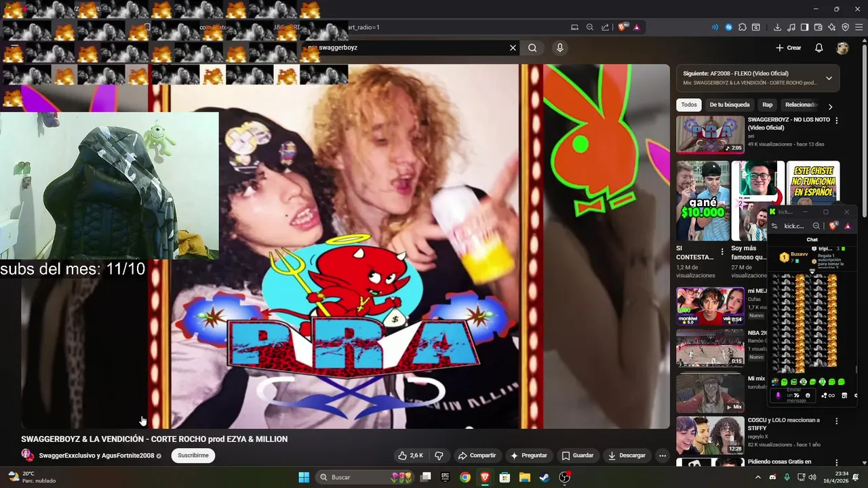Open YouTube notifications bell
The image size is (868, 488).
coord(818,47)
